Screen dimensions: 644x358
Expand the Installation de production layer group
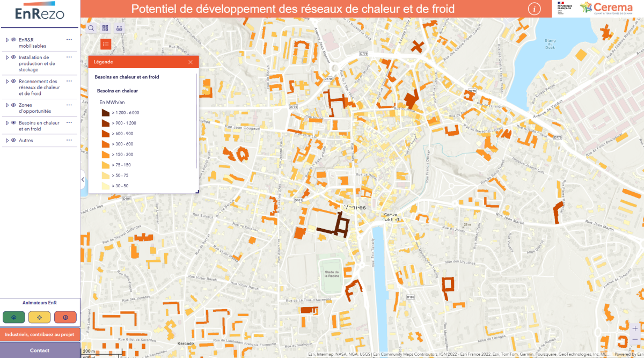click(7, 57)
